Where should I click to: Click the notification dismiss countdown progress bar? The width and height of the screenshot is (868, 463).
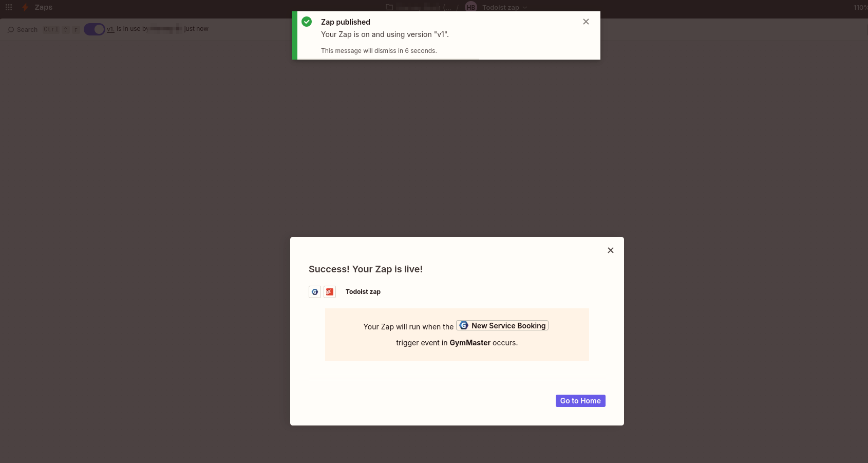pos(388,59)
